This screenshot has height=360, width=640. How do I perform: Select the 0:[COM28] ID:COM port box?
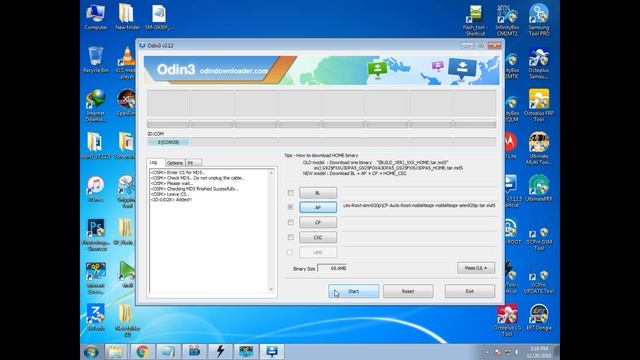pyautogui.click(x=168, y=142)
